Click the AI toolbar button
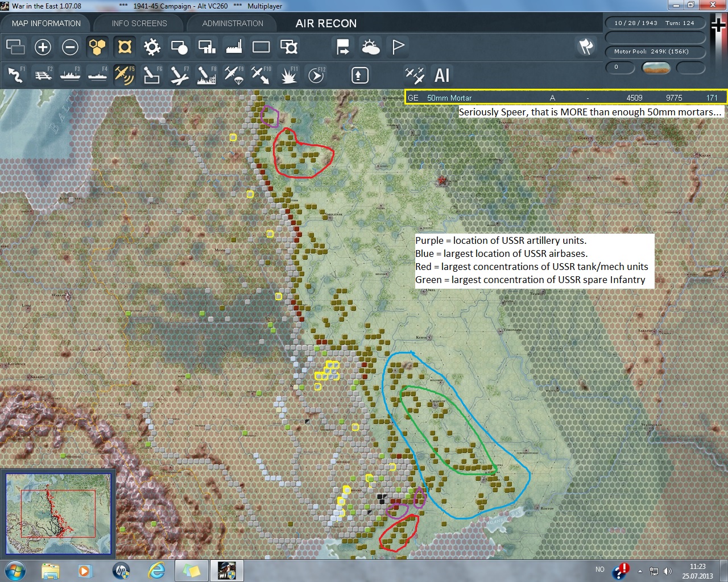Image resolution: width=728 pixels, height=582 pixels. pos(442,75)
